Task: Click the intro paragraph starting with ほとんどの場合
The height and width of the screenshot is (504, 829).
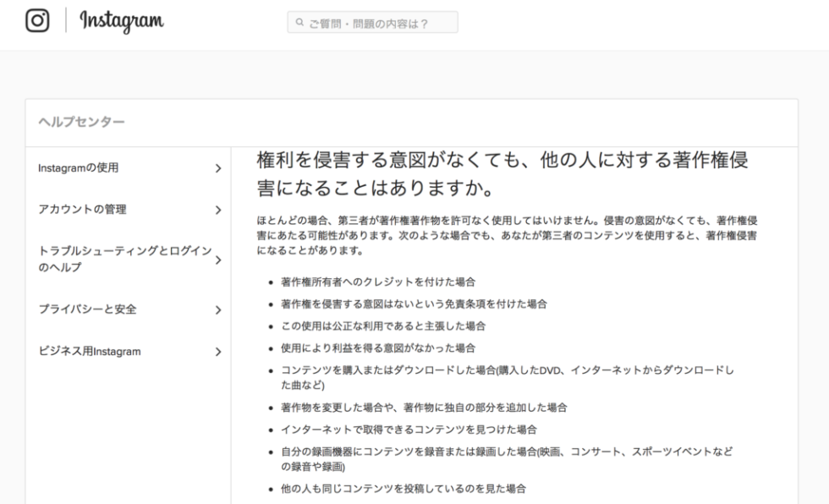Action: point(506,236)
